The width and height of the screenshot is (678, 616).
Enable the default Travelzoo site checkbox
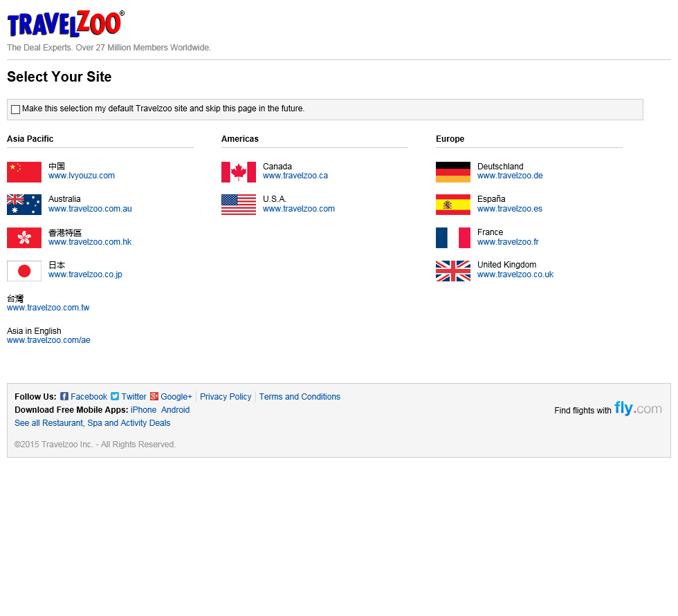15,109
